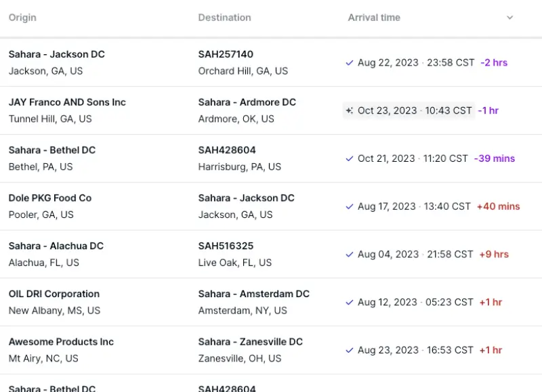Click the Arrival time column header
542x392 pixels.
(374, 18)
